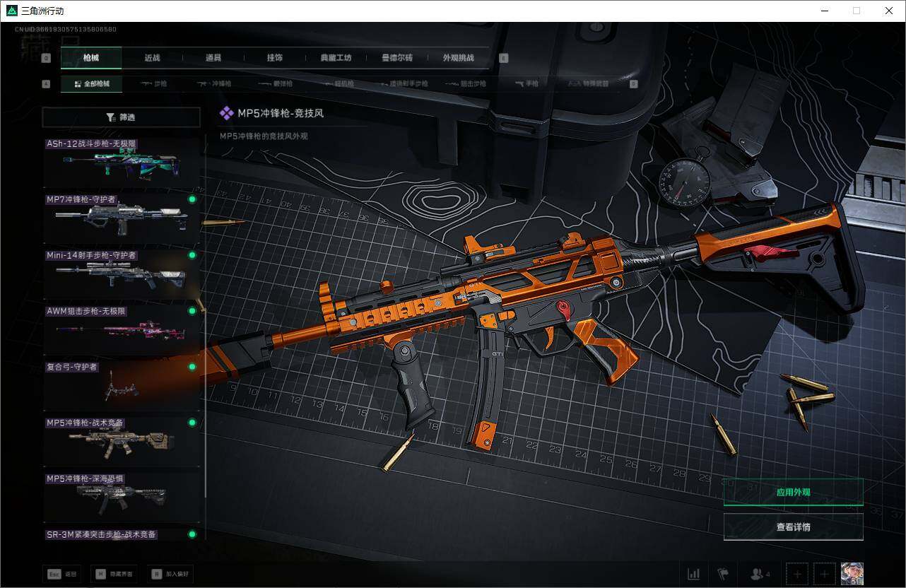Screen dimensions: 906x588
Task: Filter by 特殊武器 special weapon category
Action: click(x=588, y=83)
